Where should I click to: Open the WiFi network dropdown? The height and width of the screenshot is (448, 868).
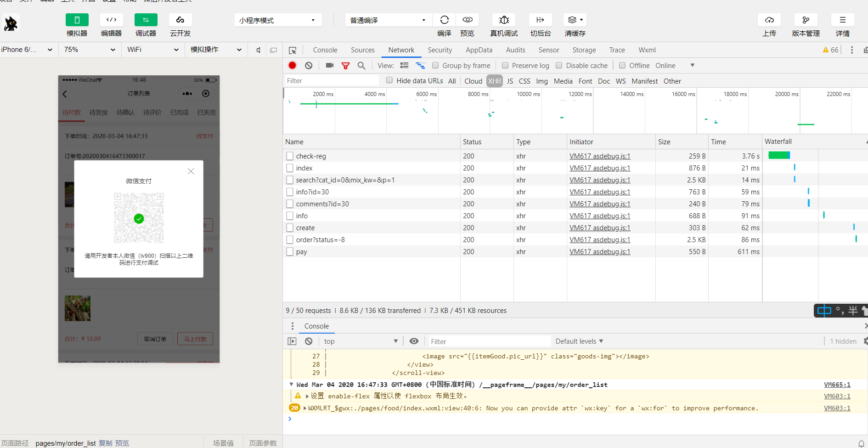coord(153,50)
